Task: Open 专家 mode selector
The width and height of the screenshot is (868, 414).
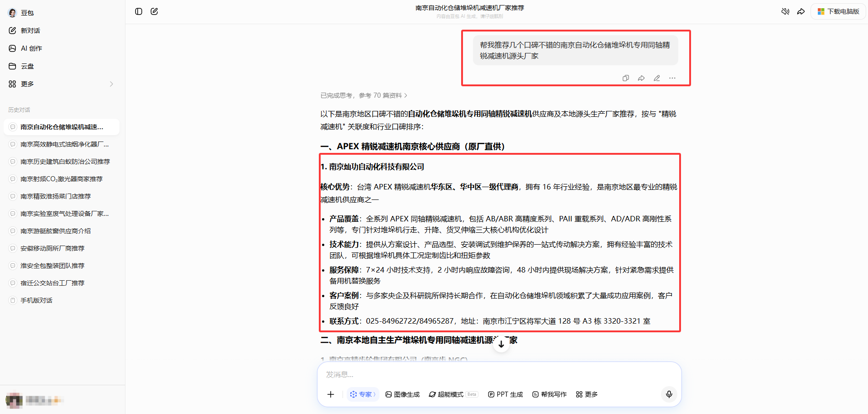Action: coord(363,394)
